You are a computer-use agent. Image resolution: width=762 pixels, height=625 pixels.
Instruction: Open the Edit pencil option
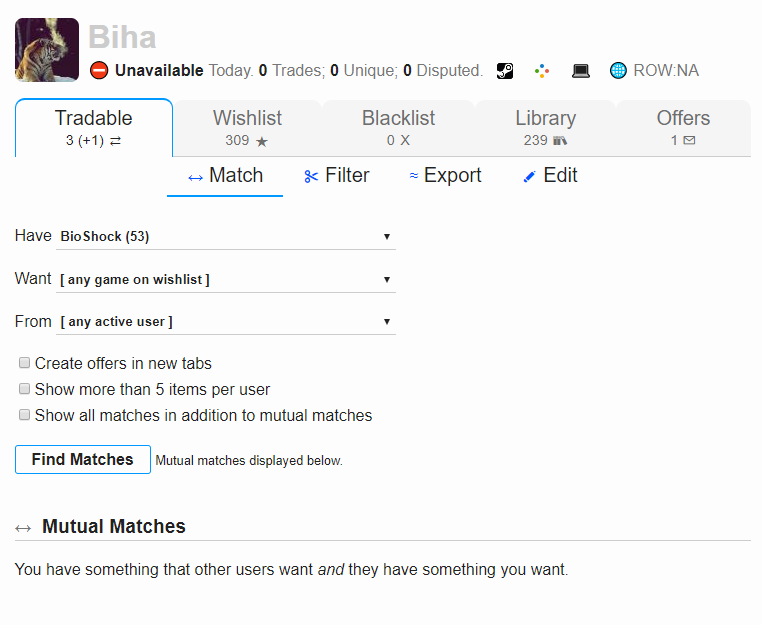point(550,175)
